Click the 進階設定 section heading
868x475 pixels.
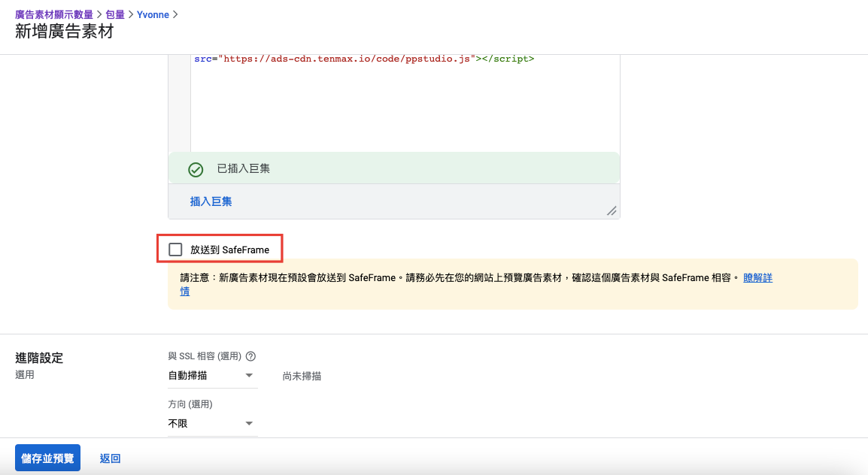click(39, 358)
